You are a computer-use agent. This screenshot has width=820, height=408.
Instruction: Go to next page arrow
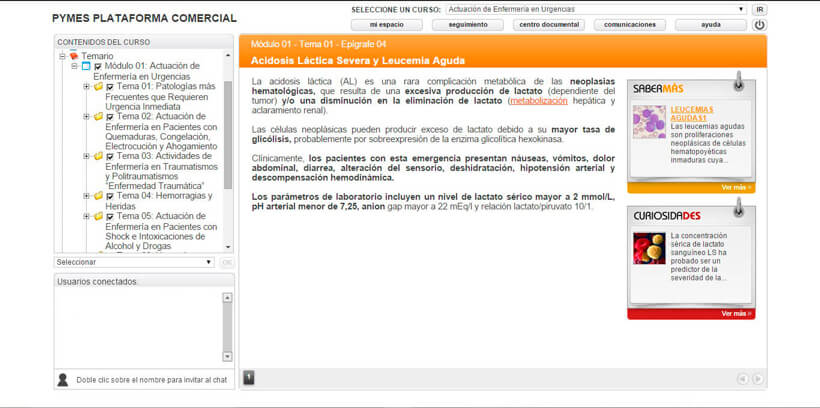click(x=757, y=379)
